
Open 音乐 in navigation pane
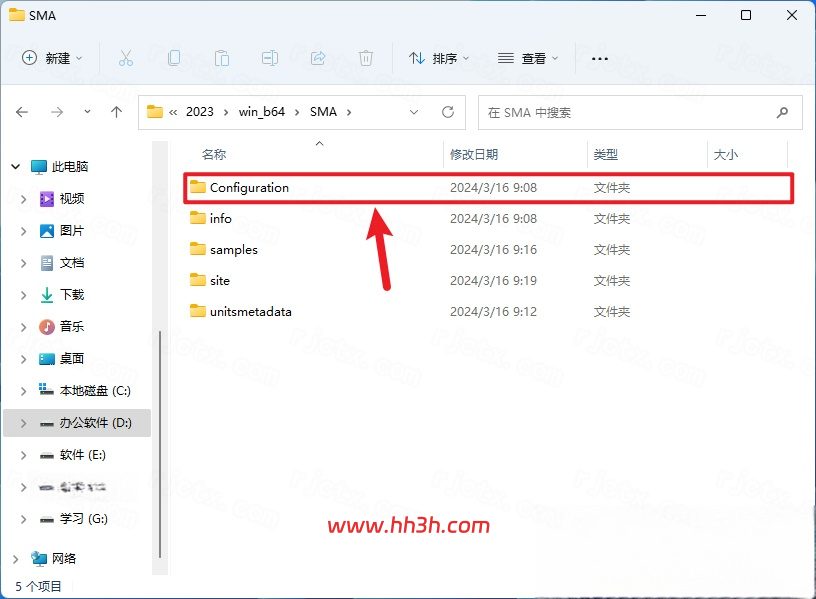tap(72, 327)
